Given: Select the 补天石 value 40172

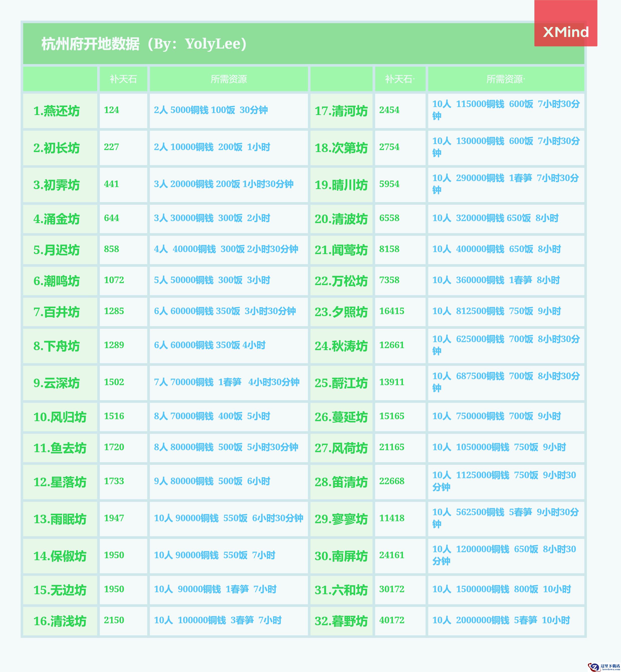Looking at the screenshot, I should tap(391, 620).
